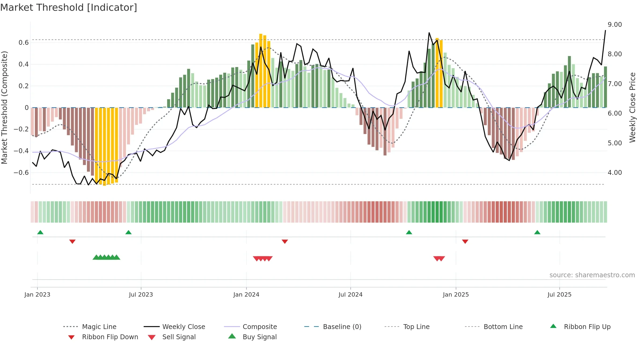Click the Jul 2023 x-axis label
Screen dimensions: 644x362
tap(141, 294)
